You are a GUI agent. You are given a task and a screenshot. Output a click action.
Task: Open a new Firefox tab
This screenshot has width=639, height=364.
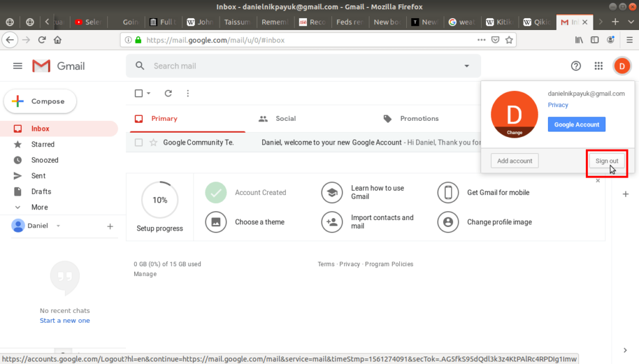click(615, 22)
